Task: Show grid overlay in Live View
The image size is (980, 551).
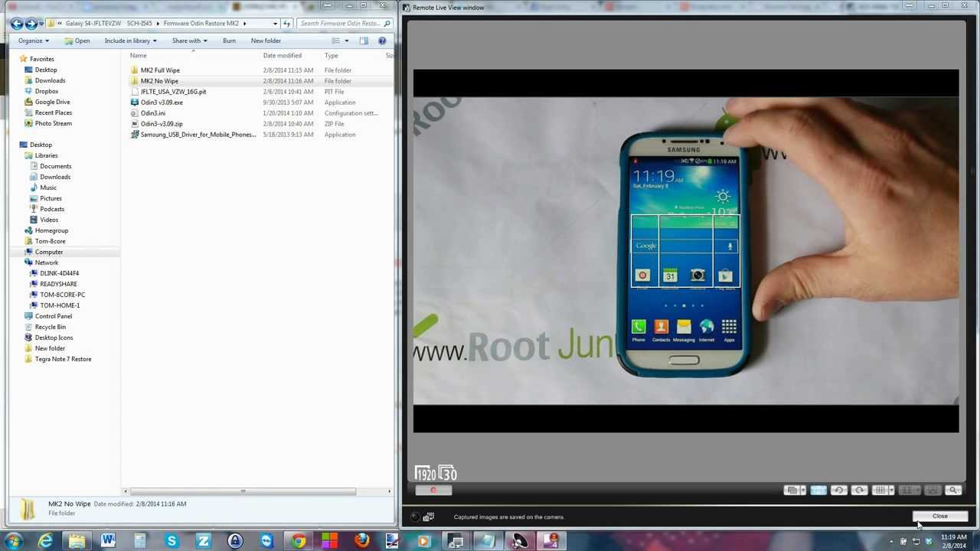Action: [x=880, y=491]
